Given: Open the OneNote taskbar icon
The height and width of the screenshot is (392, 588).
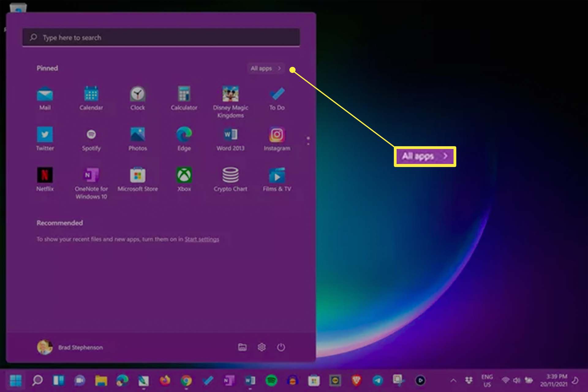Looking at the screenshot, I should [229, 381].
